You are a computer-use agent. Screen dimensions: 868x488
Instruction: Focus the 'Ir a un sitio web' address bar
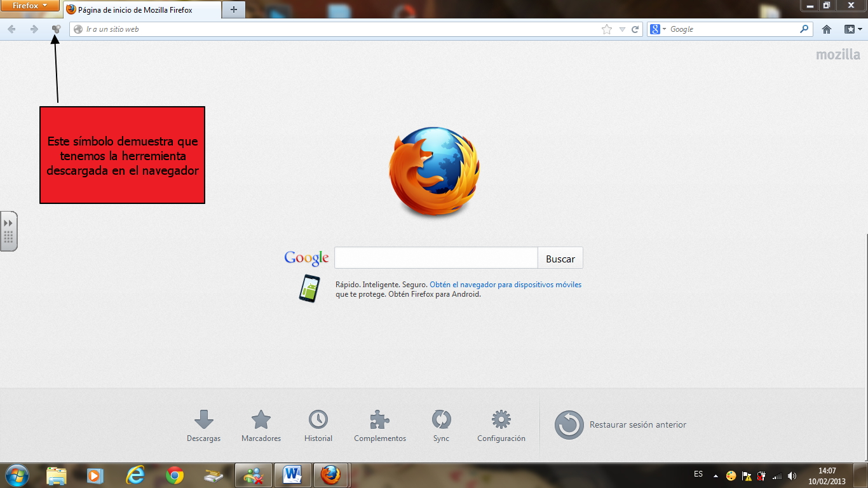[342, 29]
